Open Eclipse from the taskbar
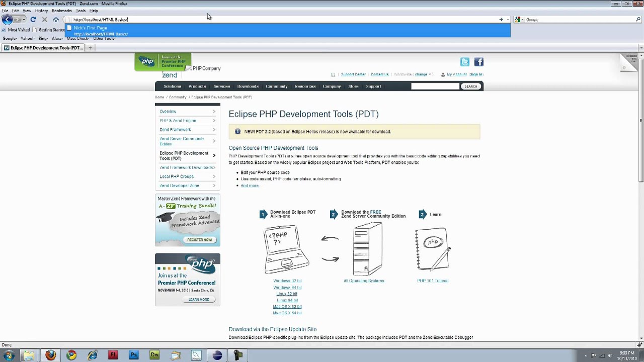 (217, 355)
